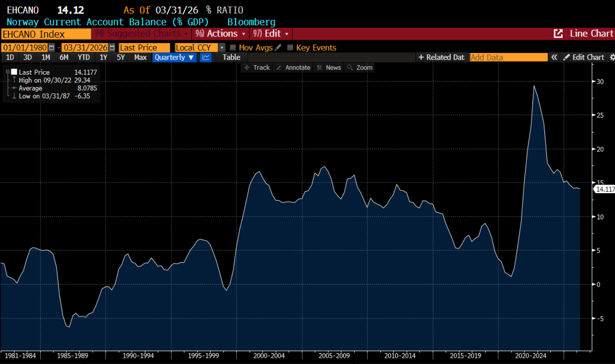The image size is (615, 364).
Task: Activate the Track crosshair tool
Action: coord(257,68)
